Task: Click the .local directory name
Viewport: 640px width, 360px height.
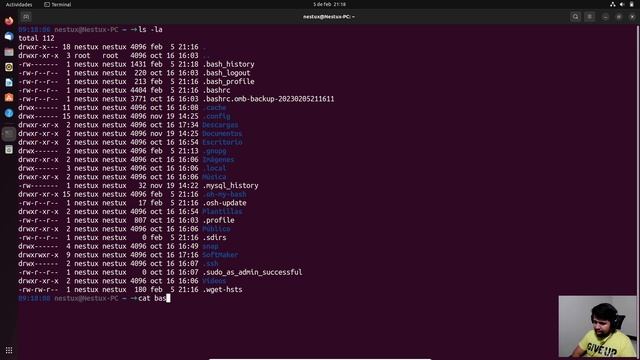Action: [214, 168]
